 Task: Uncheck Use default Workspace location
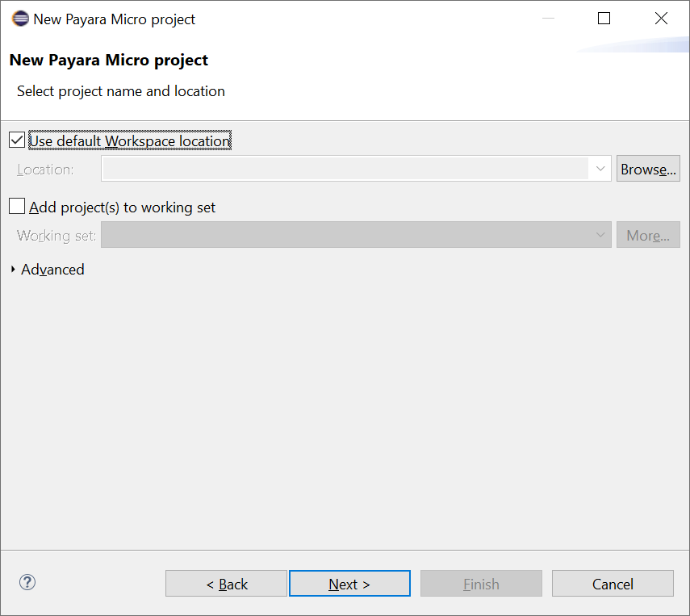[x=17, y=140]
